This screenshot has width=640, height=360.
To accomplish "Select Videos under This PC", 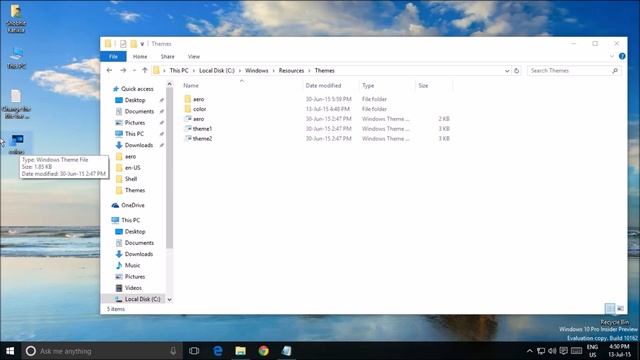I will point(133,288).
